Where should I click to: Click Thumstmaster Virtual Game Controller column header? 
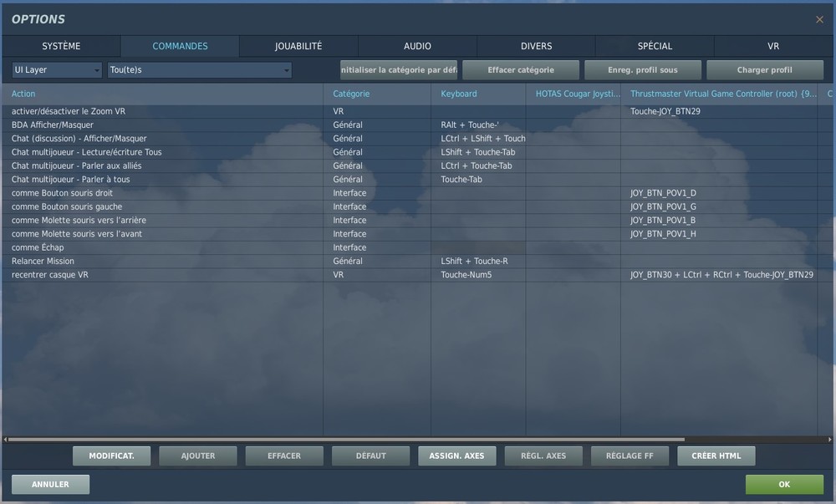(x=719, y=94)
